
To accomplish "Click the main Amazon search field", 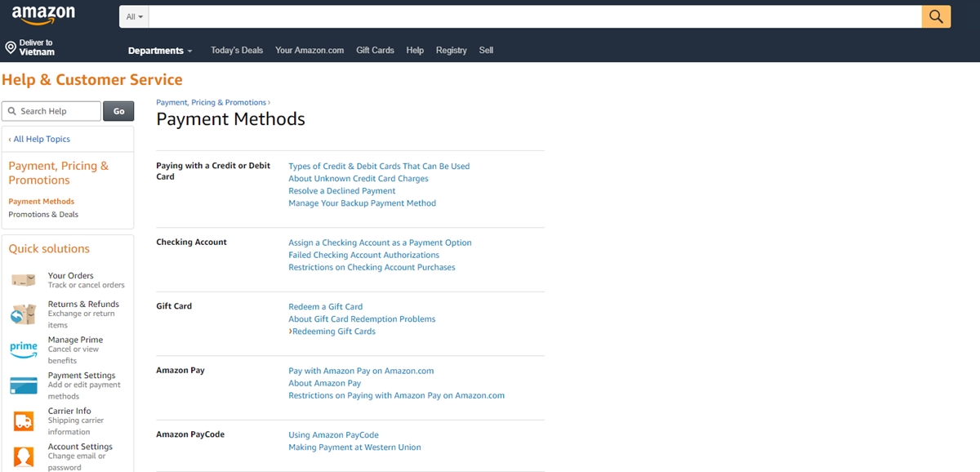I will pyautogui.click(x=535, y=16).
